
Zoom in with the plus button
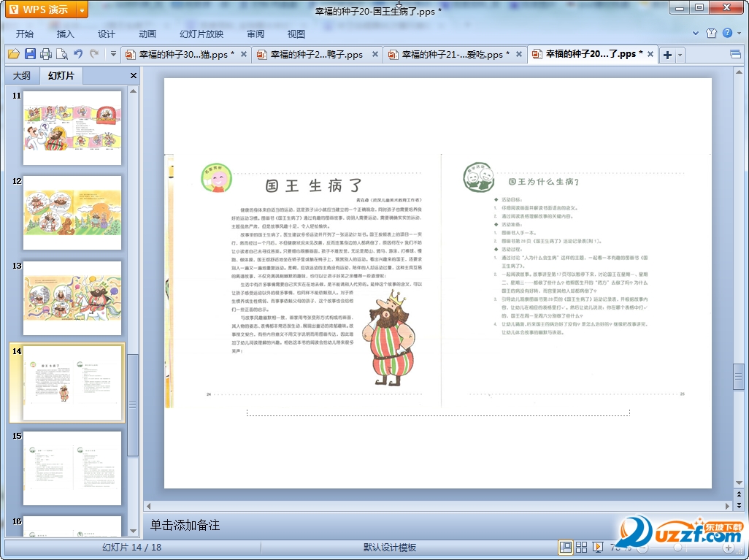coord(728,548)
